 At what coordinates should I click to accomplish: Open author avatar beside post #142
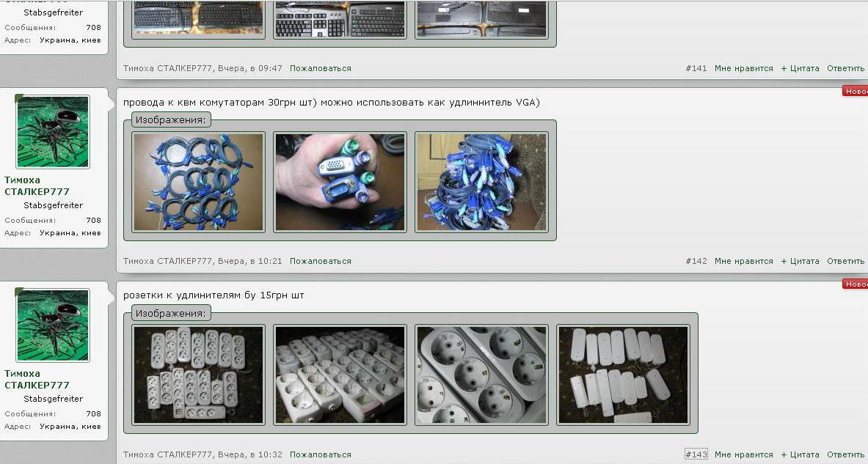[53, 132]
